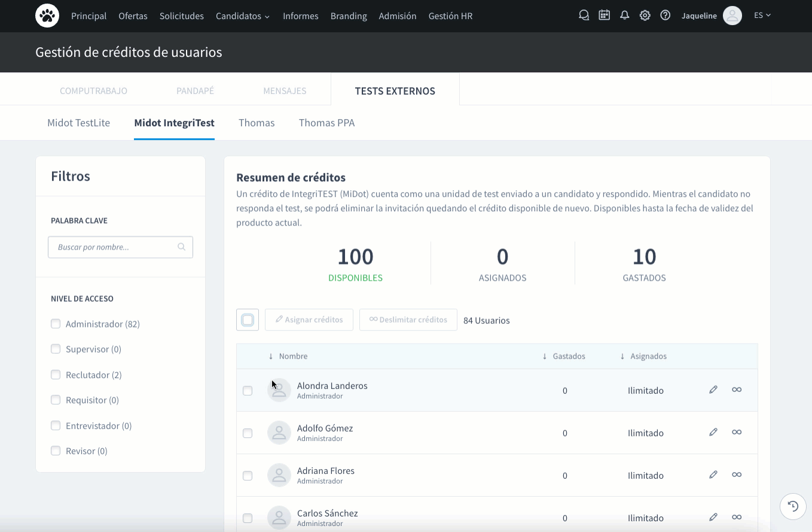Image resolution: width=812 pixels, height=532 pixels.
Task: Toggle the select all users checkbox
Action: (248, 320)
